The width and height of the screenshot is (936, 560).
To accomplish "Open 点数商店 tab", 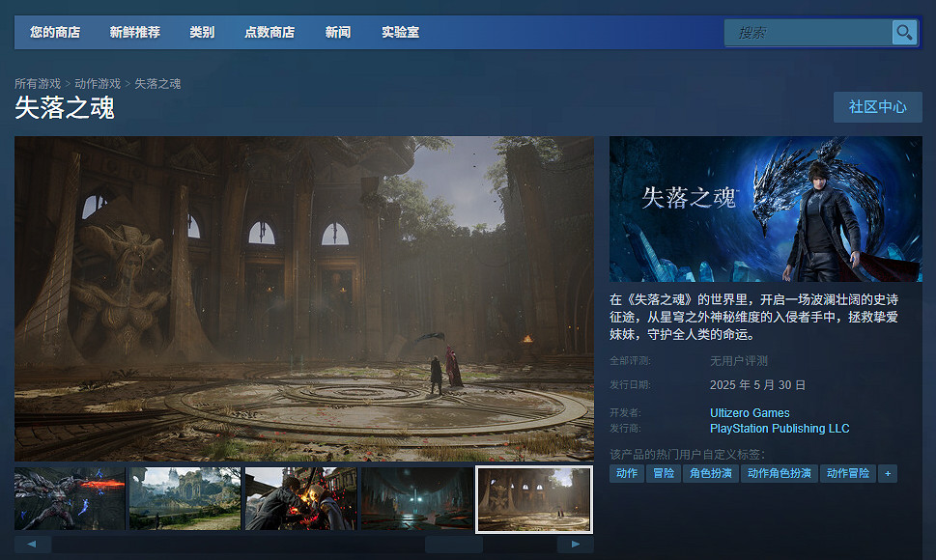I will 269,33.
